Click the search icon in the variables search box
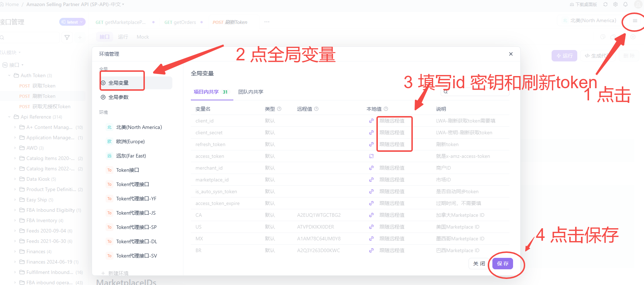644x285 pixels. (x=445, y=92)
